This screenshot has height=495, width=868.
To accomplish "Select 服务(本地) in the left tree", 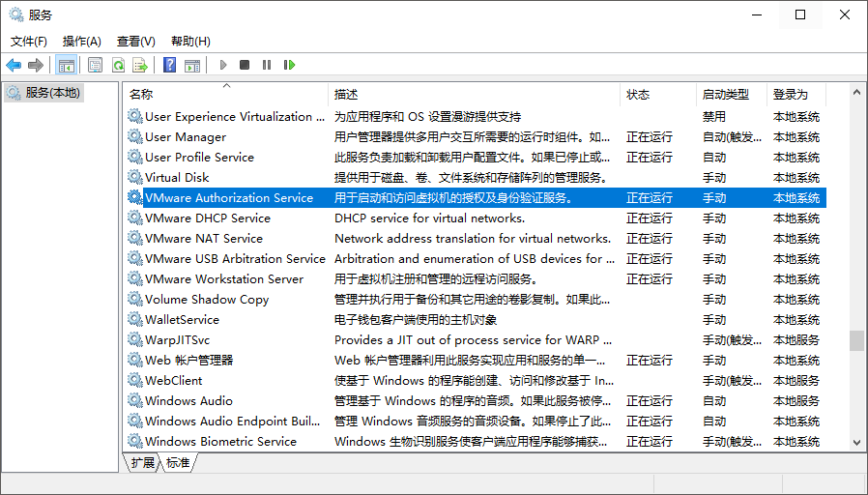I will (52, 93).
